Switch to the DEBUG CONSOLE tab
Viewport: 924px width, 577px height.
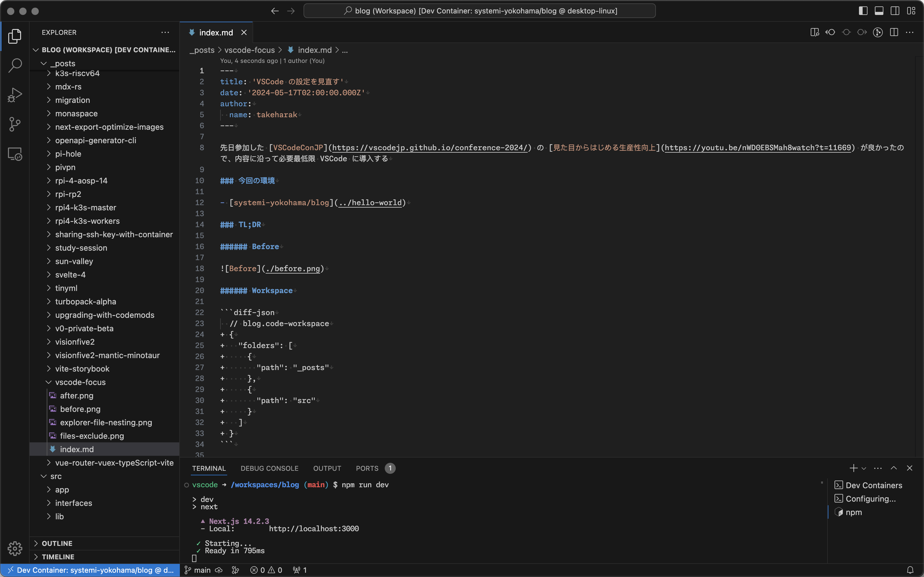pyautogui.click(x=269, y=468)
